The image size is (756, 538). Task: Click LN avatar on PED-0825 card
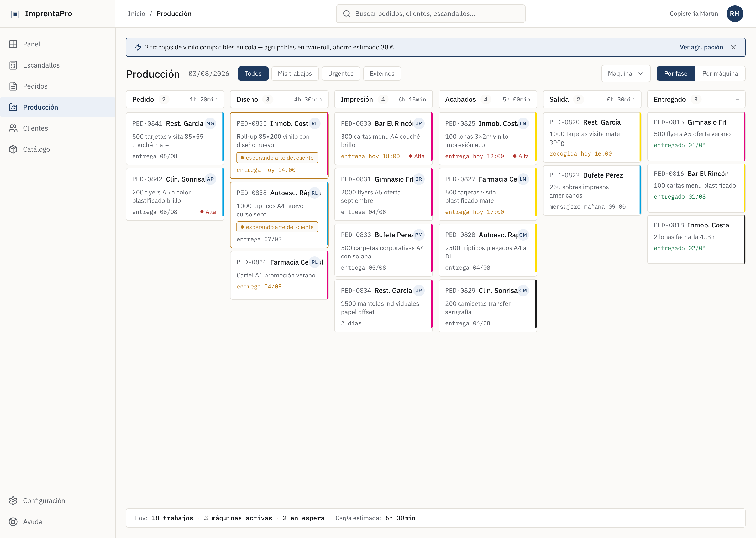coord(523,123)
